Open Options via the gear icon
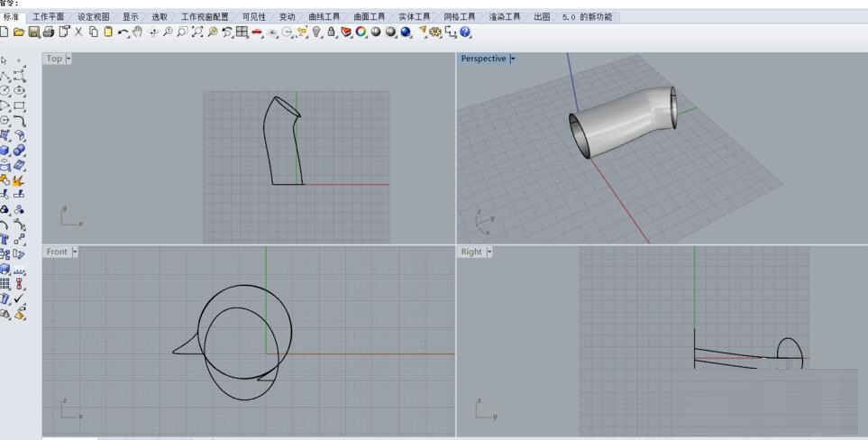 (x=436, y=32)
